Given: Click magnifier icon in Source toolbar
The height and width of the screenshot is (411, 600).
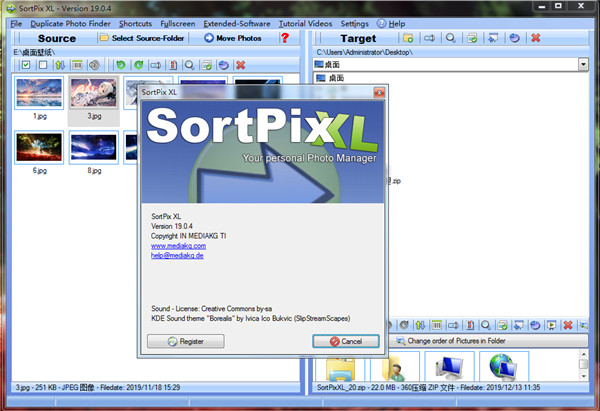Looking at the screenshot, I should pyautogui.click(x=189, y=65).
